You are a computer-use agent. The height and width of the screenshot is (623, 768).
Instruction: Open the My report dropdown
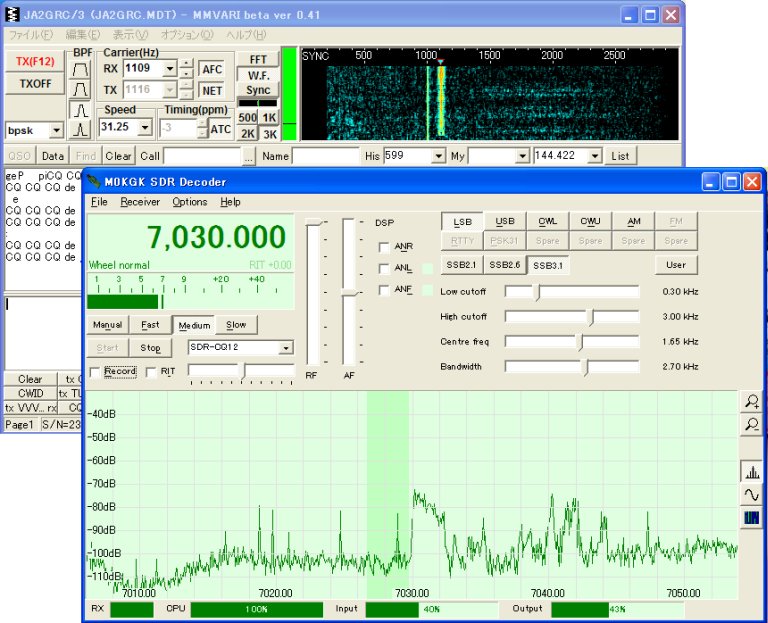523,156
